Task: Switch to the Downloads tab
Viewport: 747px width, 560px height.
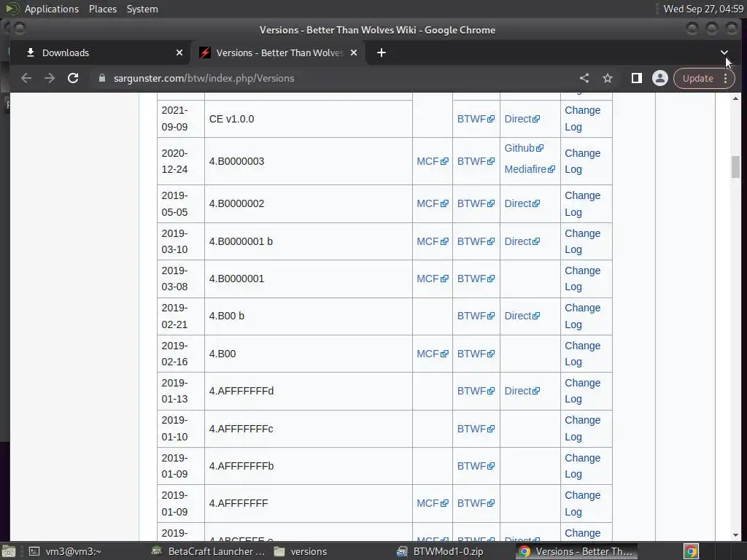Action: [x=99, y=52]
